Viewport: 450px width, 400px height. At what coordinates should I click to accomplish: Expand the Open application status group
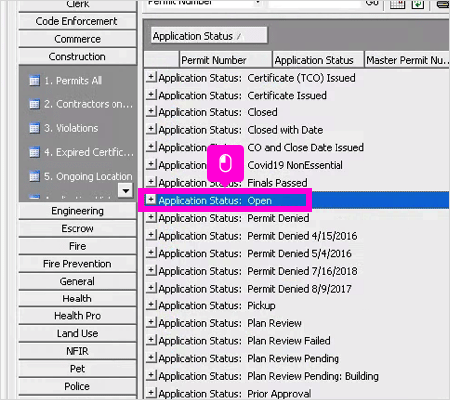151,200
